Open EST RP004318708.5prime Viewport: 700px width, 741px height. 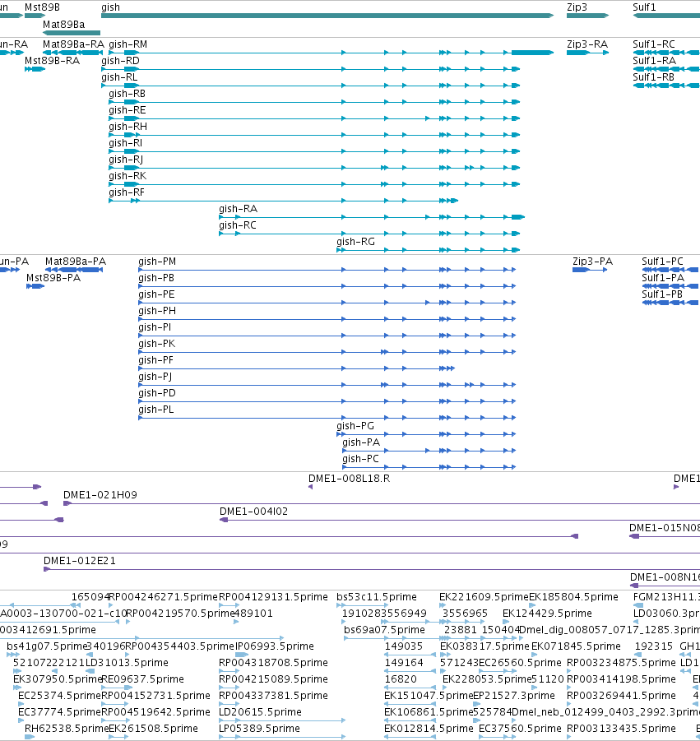click(229, 670)
